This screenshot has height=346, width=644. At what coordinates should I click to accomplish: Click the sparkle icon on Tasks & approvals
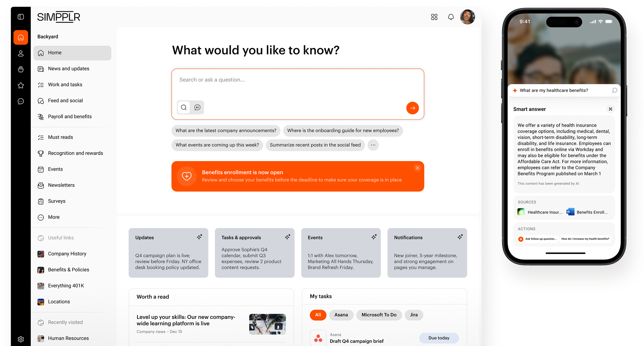[287, 237]
